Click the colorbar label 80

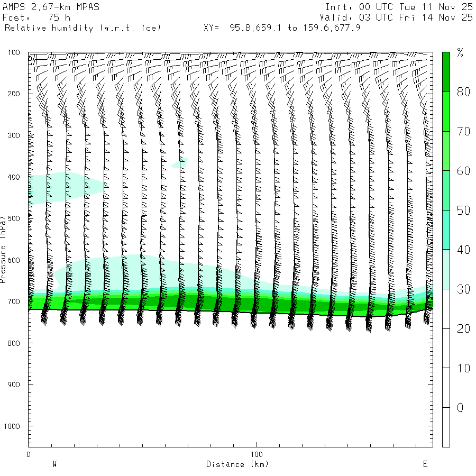click(x=463, y=92)
